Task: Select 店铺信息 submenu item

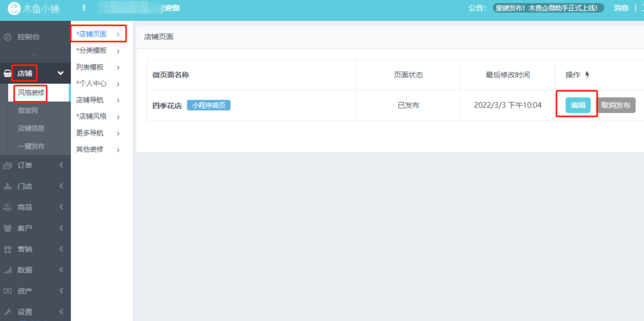Action: 31,128
